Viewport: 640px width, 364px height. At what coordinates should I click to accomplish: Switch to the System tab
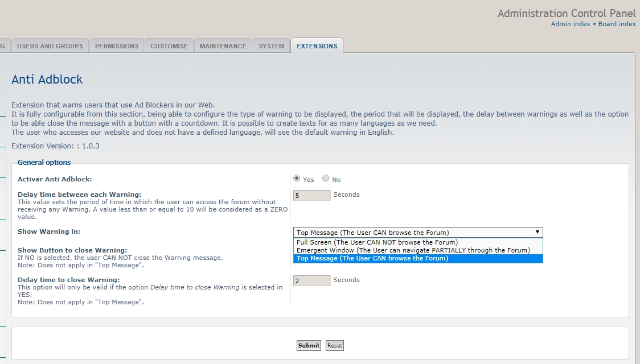(x=272, y=46)
